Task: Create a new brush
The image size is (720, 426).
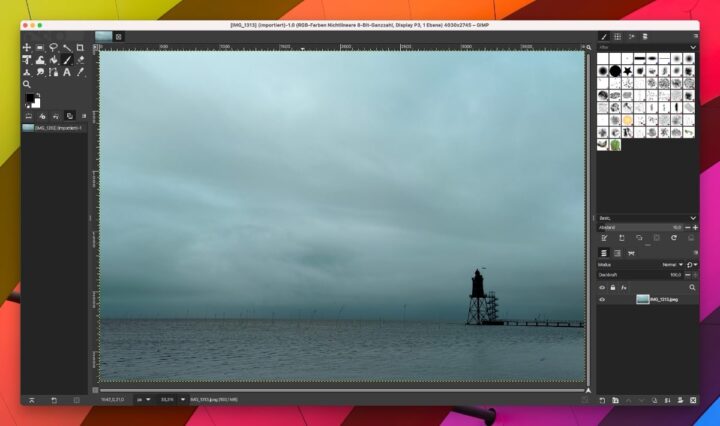Action: [x=622, y=238]
